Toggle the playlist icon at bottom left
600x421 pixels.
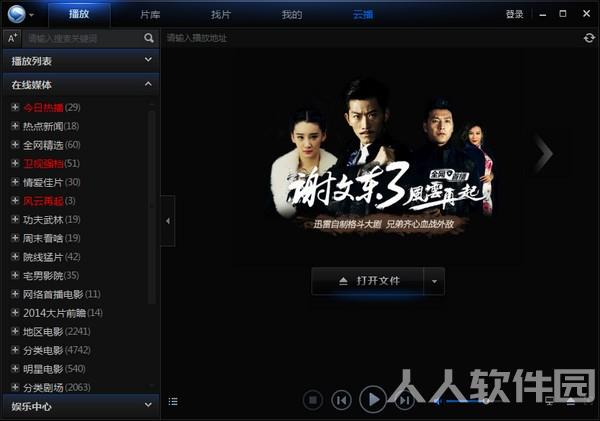(x=173, y=401)
